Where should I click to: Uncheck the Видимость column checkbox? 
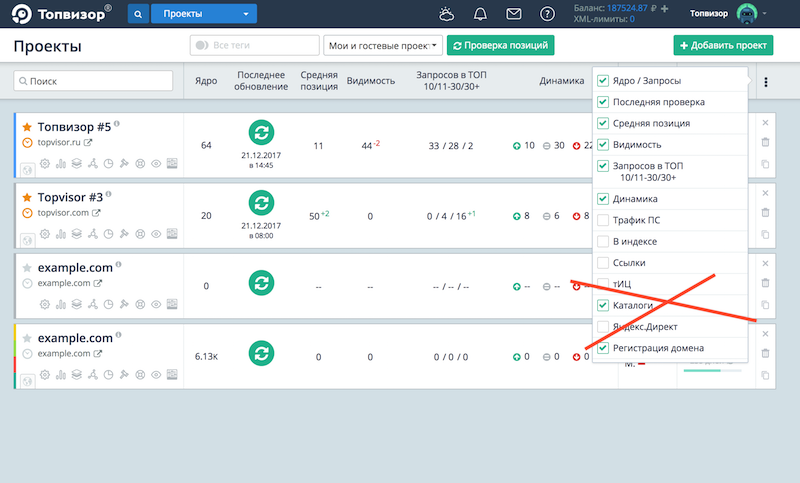pyautogui.click(x=603, y=145)
